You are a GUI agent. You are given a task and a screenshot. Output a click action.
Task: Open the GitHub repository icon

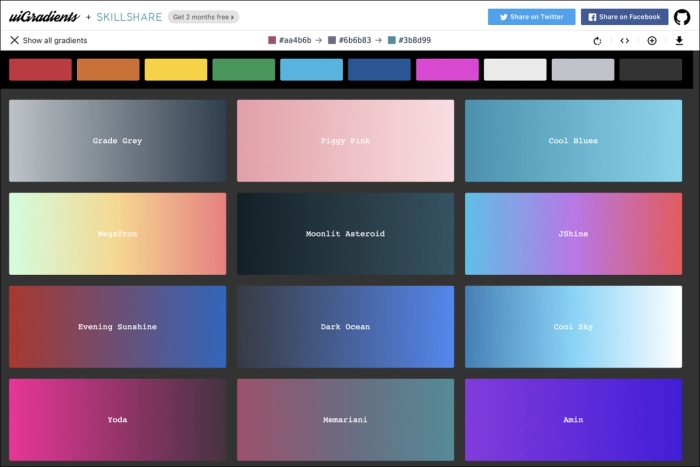[x=682, y=17]
